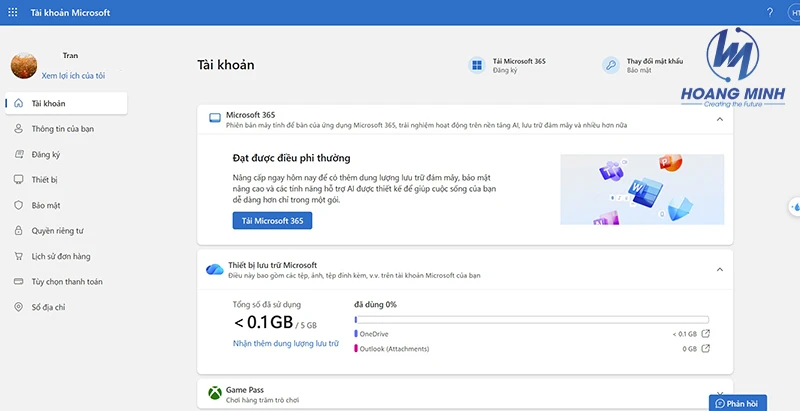Click the Office apps promo image
The height and width of the screenshot is (411, 800).
642,189
